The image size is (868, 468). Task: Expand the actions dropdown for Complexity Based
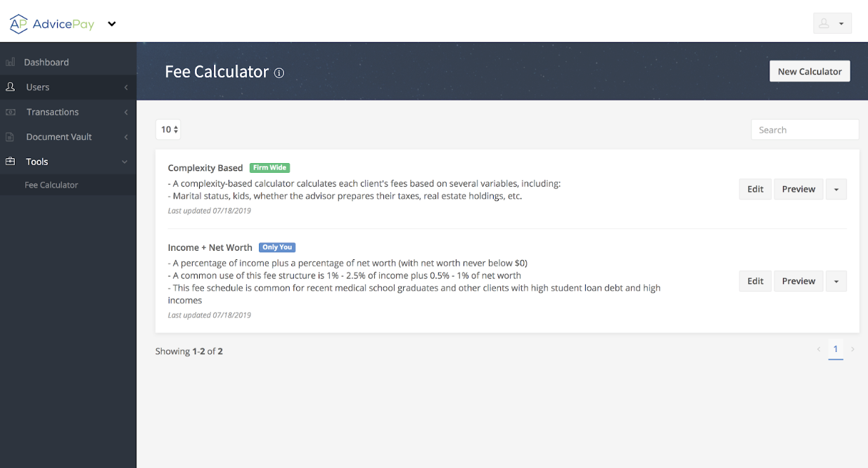point(836,188)
